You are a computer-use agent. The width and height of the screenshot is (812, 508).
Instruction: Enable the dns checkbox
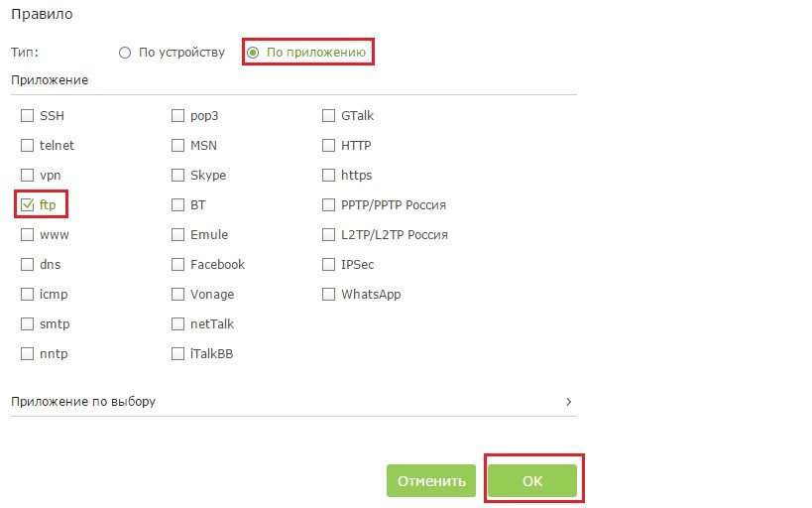27,265
